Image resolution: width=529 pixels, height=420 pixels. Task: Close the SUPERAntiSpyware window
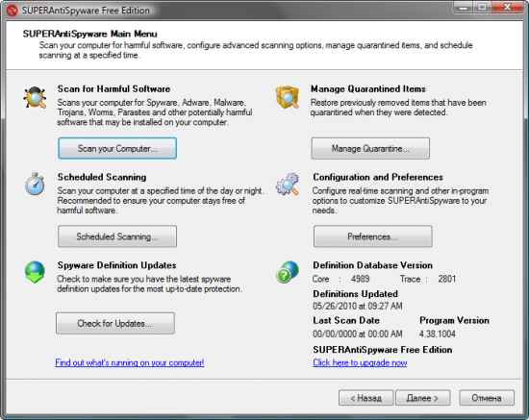pyautogui.click(x=507, y=8)
